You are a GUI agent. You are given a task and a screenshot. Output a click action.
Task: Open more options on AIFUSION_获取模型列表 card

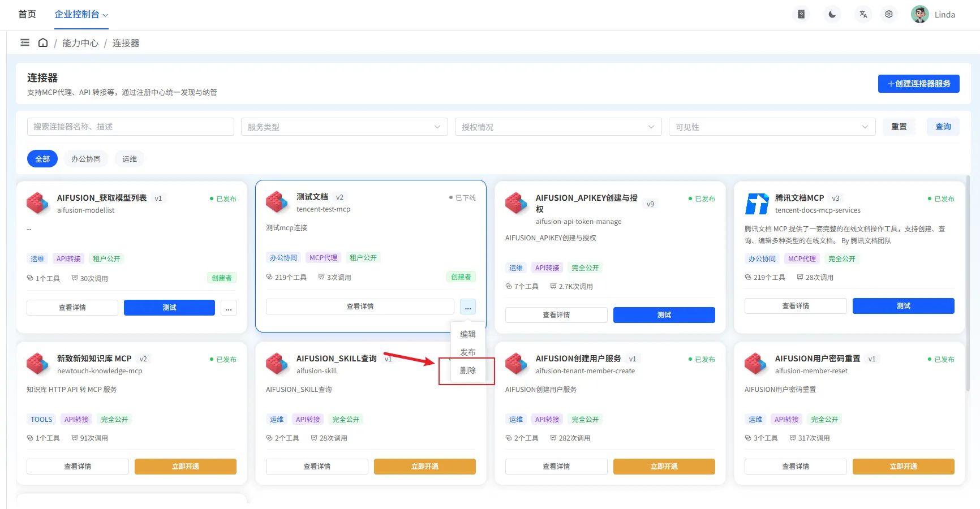[229, 308]
